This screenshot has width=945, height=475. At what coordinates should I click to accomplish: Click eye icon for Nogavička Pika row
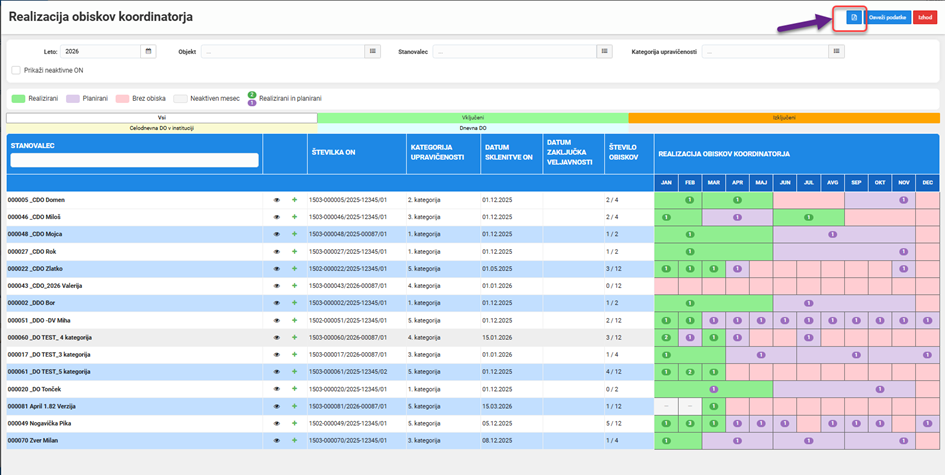(276, 423)
